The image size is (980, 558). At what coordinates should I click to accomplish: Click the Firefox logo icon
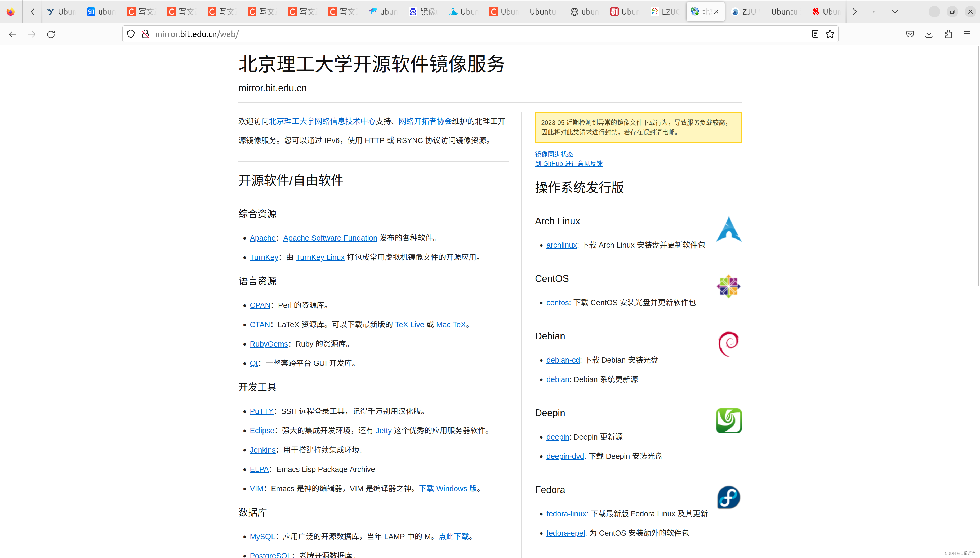[x=11, y=12]
